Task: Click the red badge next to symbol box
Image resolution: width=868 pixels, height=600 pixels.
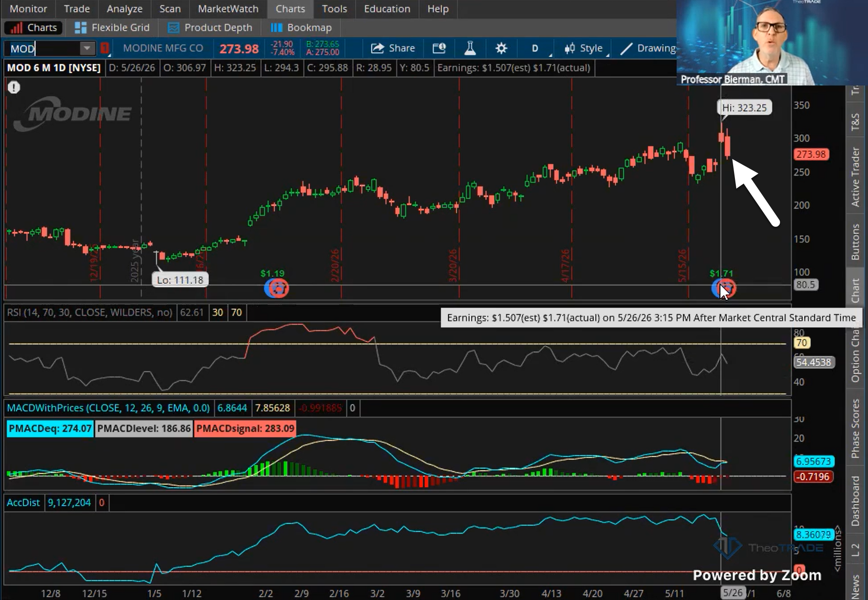Action: (x=104, y=48)
